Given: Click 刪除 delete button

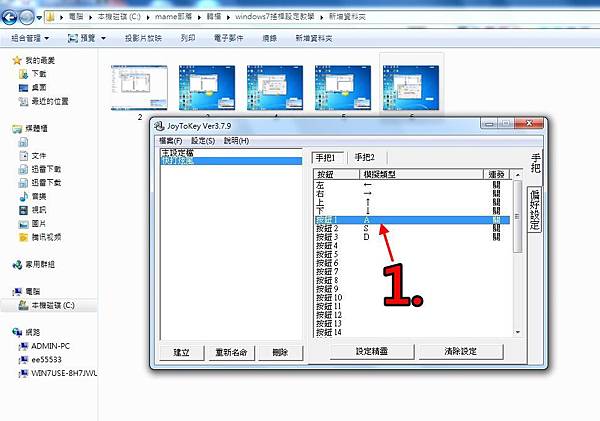Looking at the screenshot, I should (280, 352).
